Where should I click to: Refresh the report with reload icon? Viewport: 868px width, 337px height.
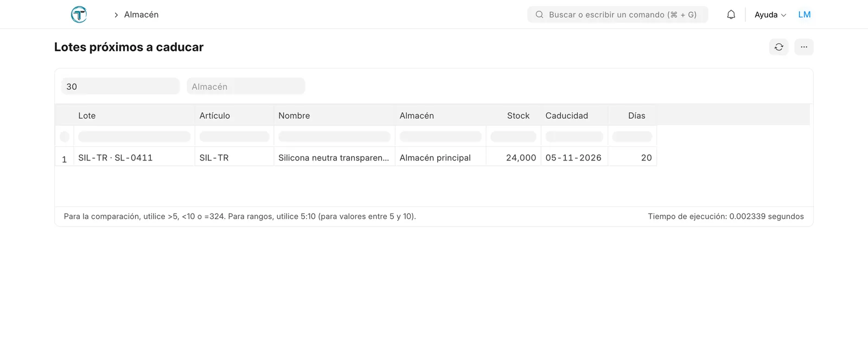coord(778,47)
